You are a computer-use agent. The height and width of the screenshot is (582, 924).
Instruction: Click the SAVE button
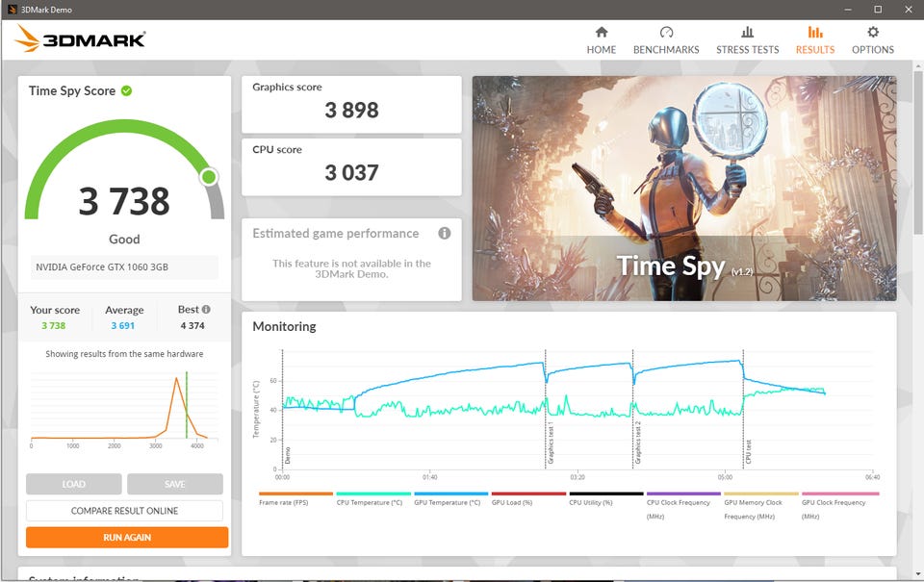click(x=175, y=484)
